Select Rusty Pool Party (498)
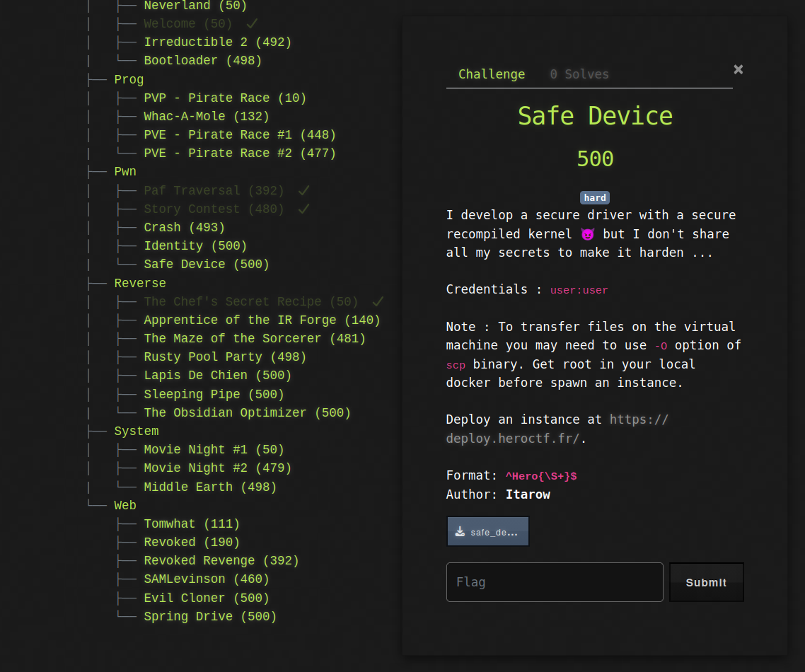Viewport: 805px width, 672px height. (225, 357)
